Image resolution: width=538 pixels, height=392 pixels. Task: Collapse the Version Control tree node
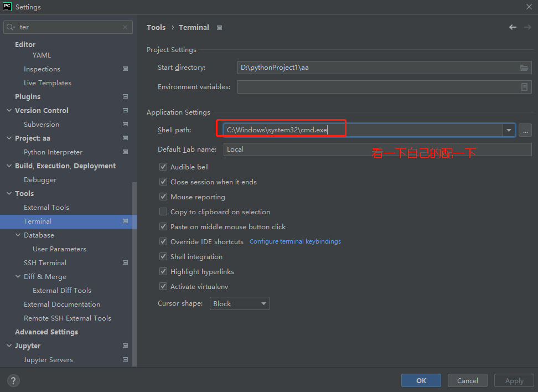(9, 110)
